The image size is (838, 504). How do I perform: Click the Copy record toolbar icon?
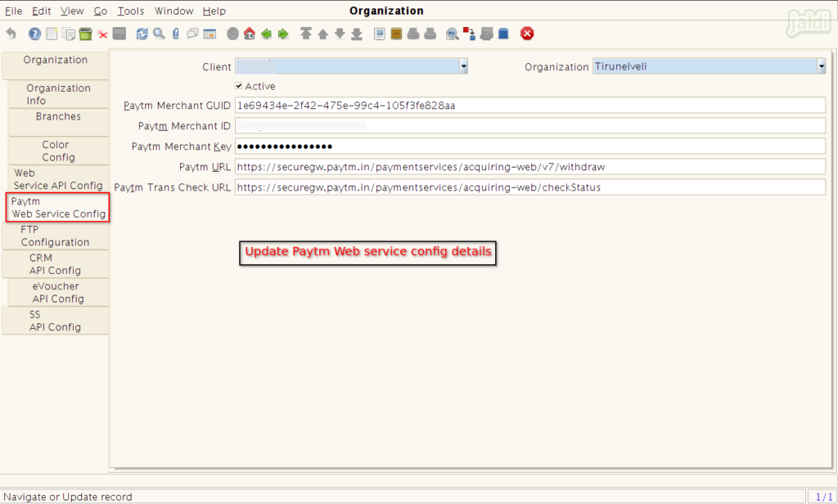[x=69, y=34]
